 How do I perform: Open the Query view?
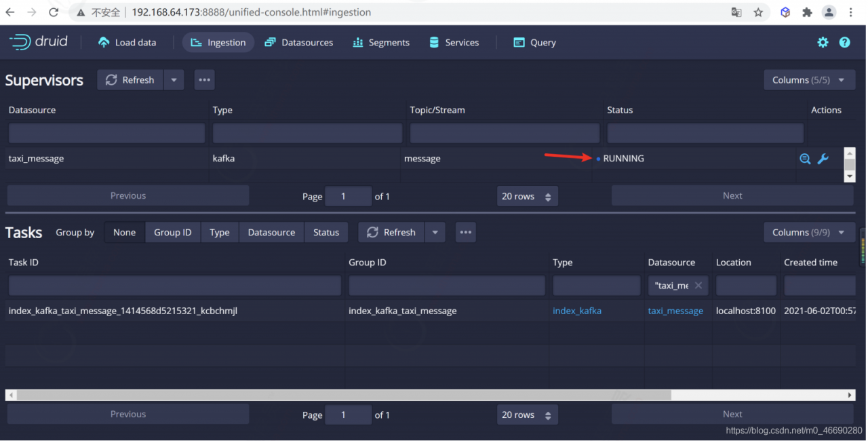coord(534,42)
